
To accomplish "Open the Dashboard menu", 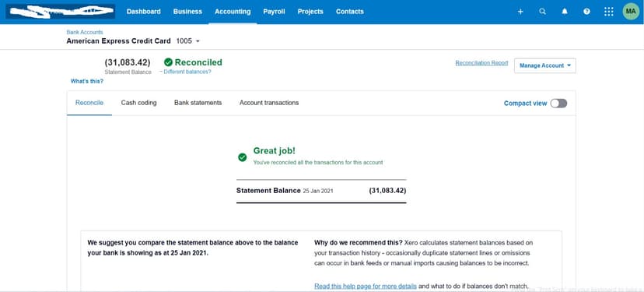I will tap(144, 12).
